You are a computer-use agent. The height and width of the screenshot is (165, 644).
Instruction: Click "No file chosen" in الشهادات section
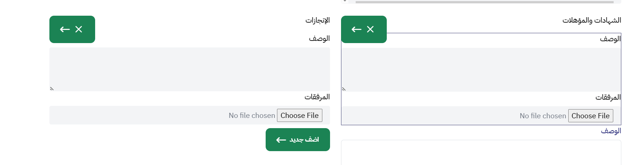(x=543, y=116)
